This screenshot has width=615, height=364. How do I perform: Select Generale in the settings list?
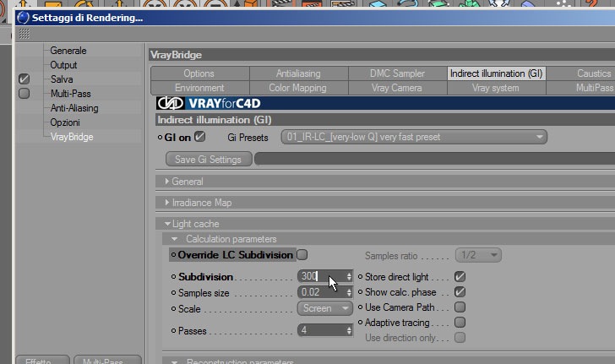68,51
